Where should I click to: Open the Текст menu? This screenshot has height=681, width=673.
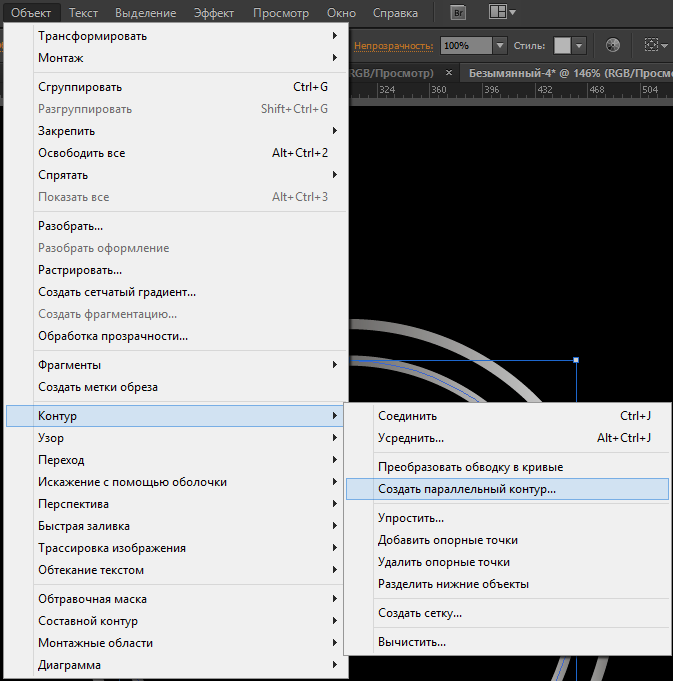pos(83,13)
